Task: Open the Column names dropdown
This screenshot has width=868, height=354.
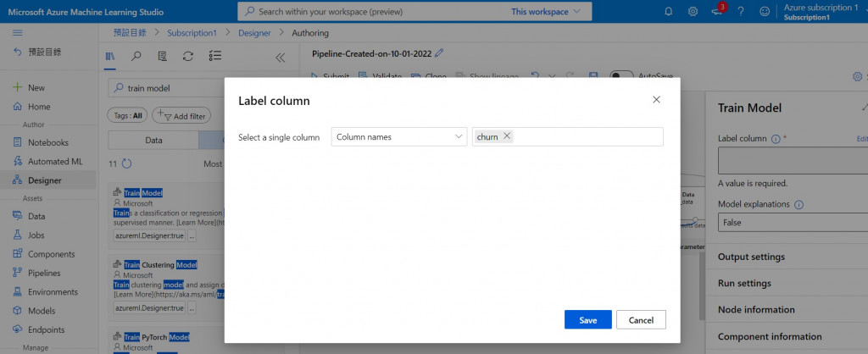Action: [399, 136]
